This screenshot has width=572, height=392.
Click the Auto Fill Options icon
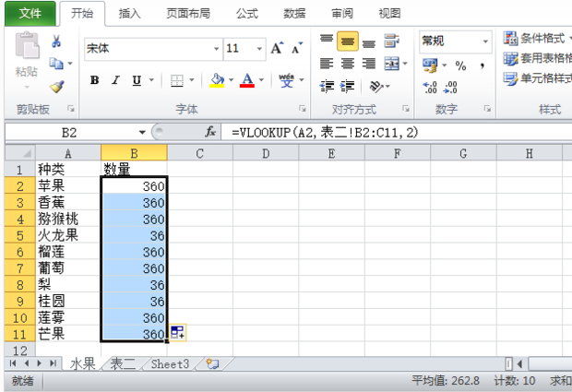click(x=177, y=333)
